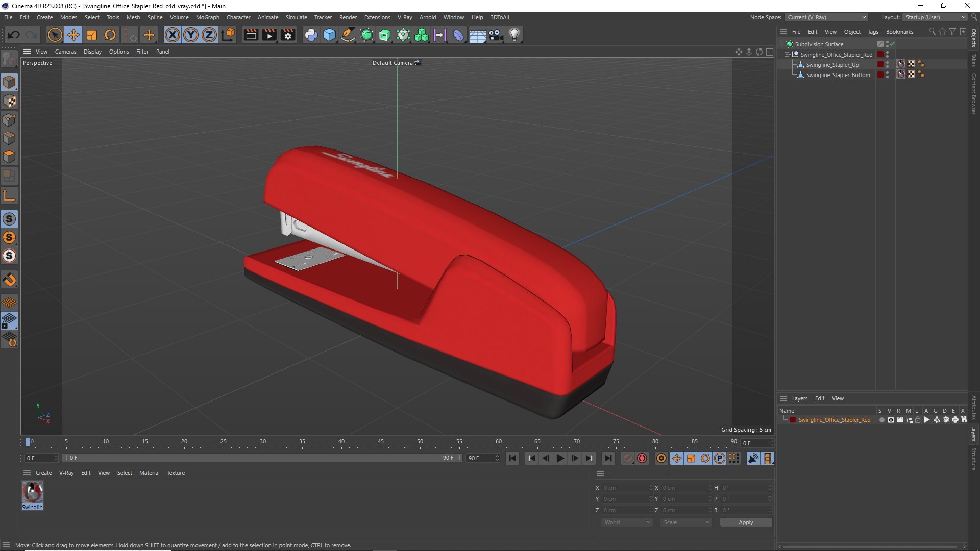Click the Floor grid object icon
This screenshot has height=551, width=980.
pyautogui.click(x=477, y=35)
